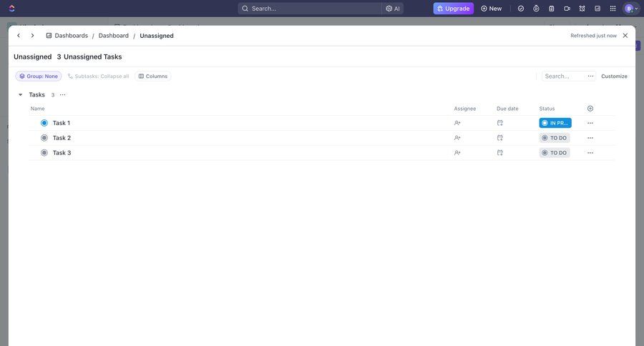The image size is (644, 346).
Task: Change Task 1 IN PROGRESS status
Action: 555,123
